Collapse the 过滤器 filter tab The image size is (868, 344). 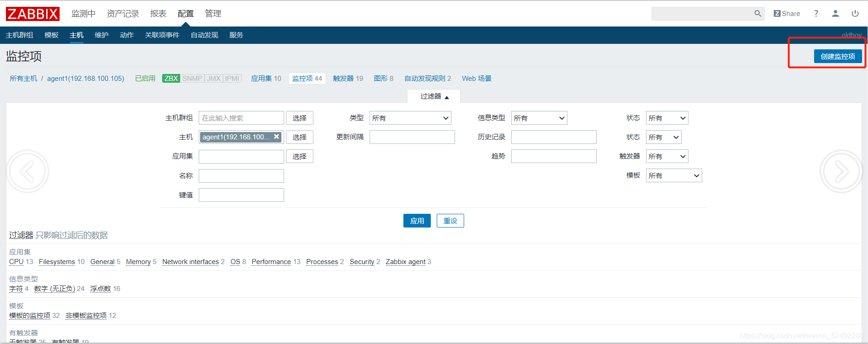[434, 96]
